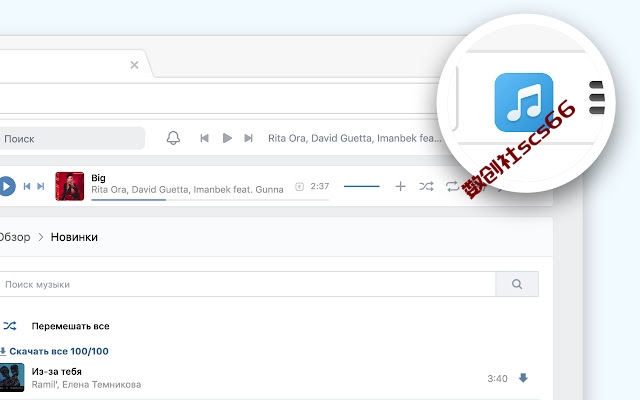Viewport: 640px width, 400px height.
Task: Click the Поиск музыки search field
Action: (x=247, y=284)
